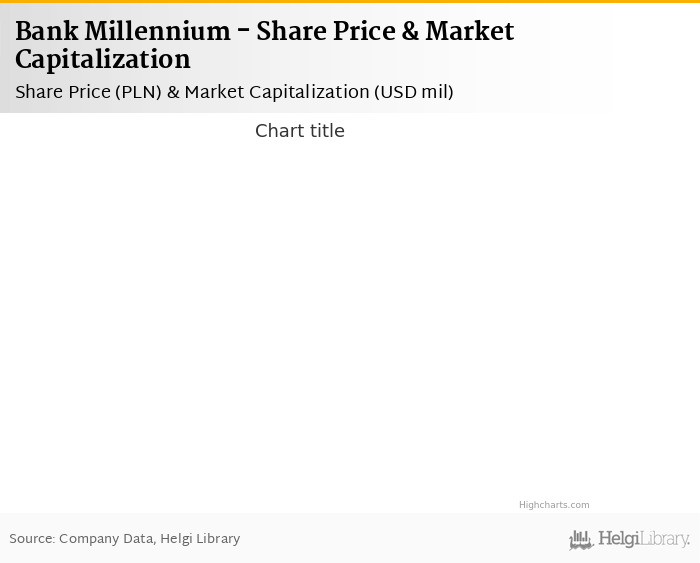The height and width of the screenshot is (563, 700).
Task: Click the ampersand in the subtitle line
Action: [x=173, y=92]
